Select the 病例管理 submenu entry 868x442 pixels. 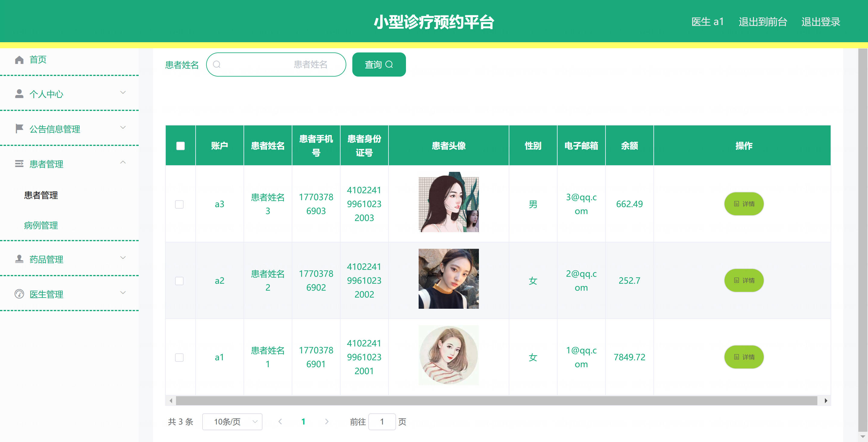pos(41,225)
